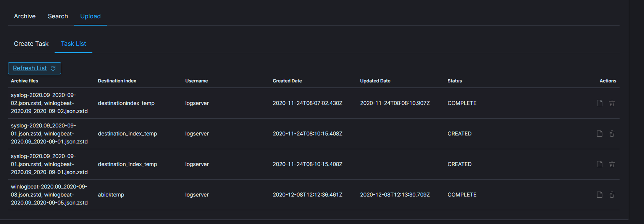Open document icon for destinationindex_temp task
The image size is (644, 224).
pyautogui.click(x=600, y=103)
